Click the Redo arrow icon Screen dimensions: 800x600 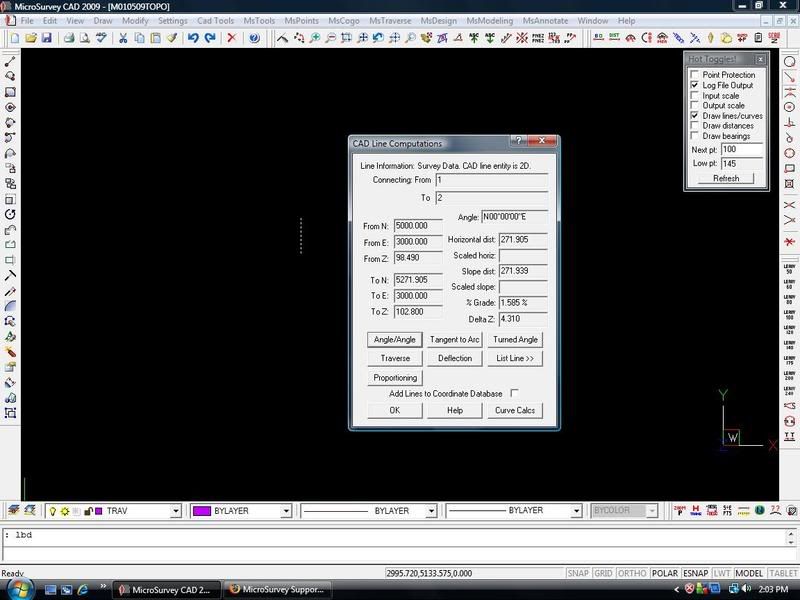(x=210, y=38)
